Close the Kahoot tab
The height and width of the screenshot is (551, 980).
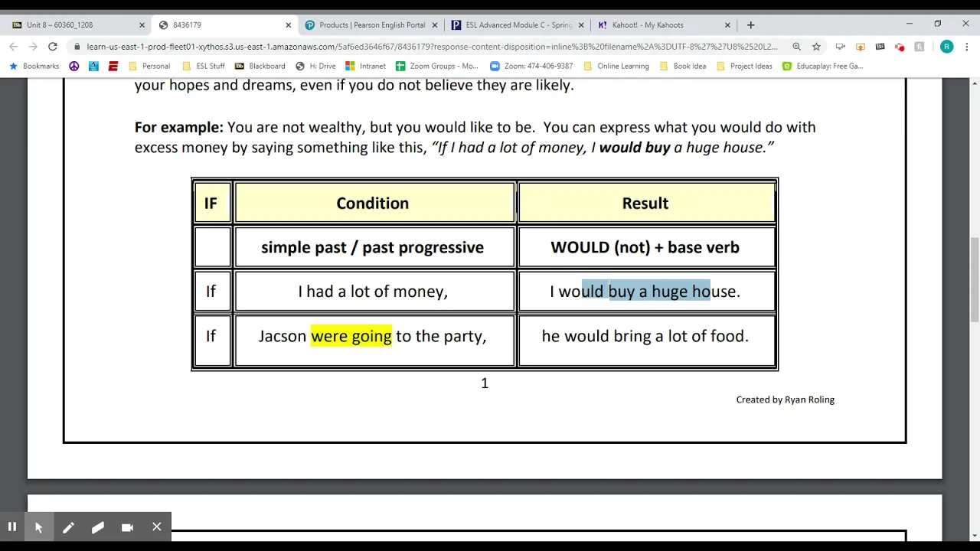727,25
